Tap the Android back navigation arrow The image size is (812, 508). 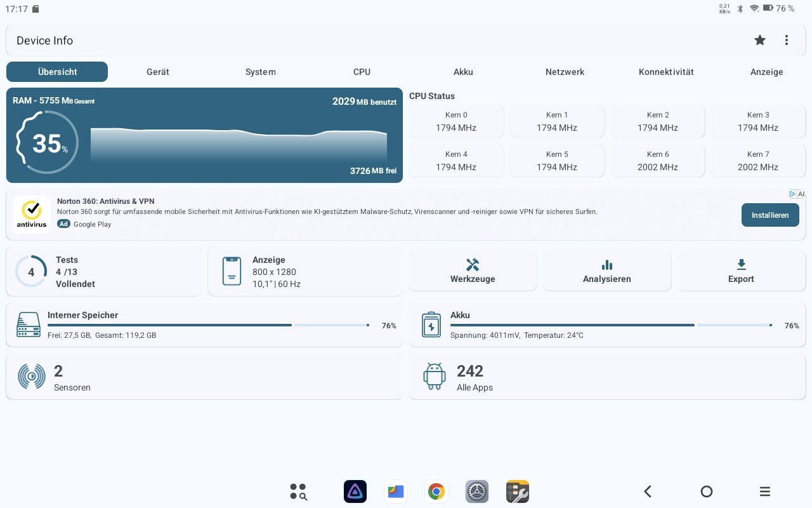(648, 491)
